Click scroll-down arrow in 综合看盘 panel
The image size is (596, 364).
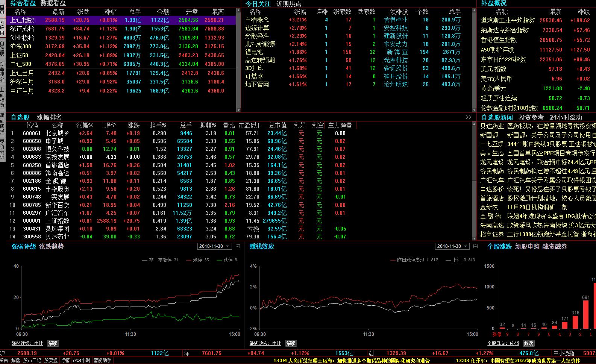tap(238, 110)
